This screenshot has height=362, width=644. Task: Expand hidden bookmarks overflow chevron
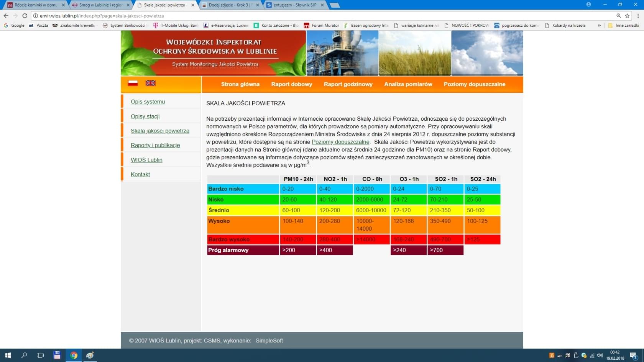click(599, 25)
